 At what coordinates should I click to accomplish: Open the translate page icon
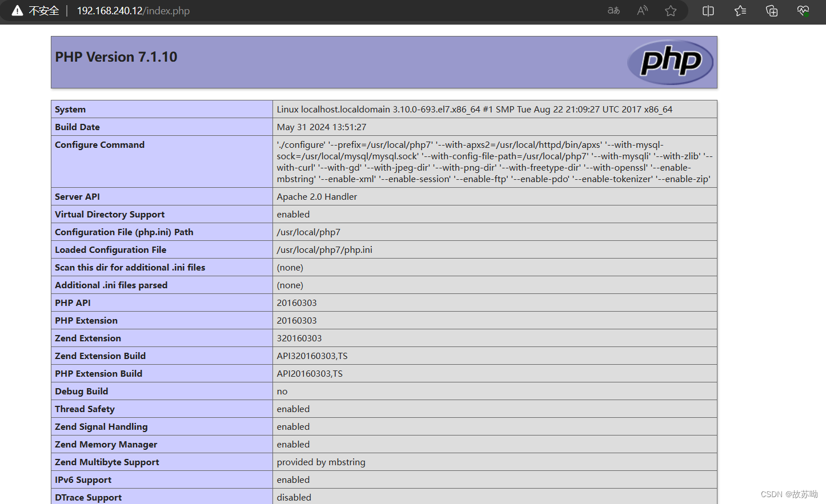click(x=614, y=10)
